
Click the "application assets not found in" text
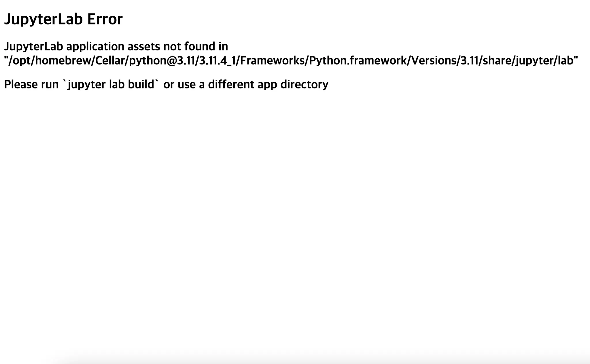[147, 46]
